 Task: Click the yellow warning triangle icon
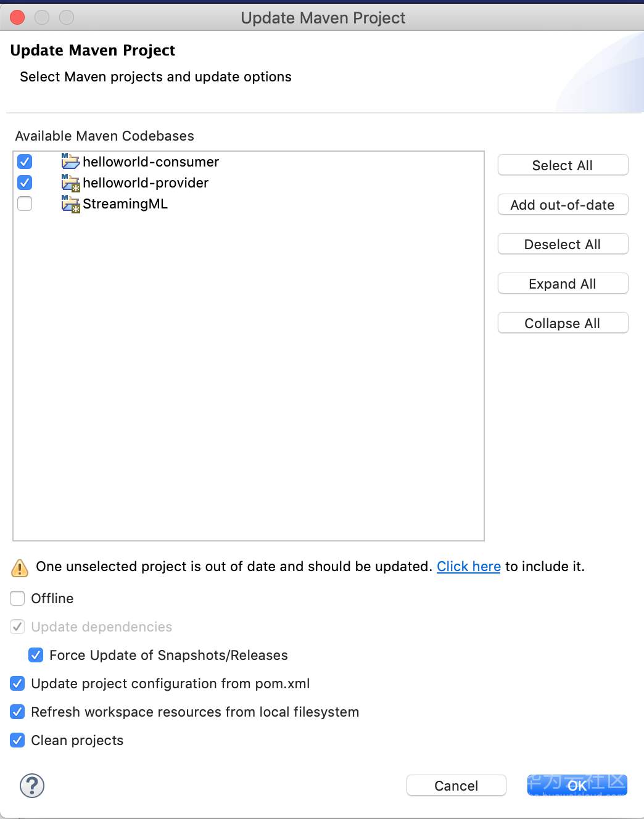pos(20,567)
